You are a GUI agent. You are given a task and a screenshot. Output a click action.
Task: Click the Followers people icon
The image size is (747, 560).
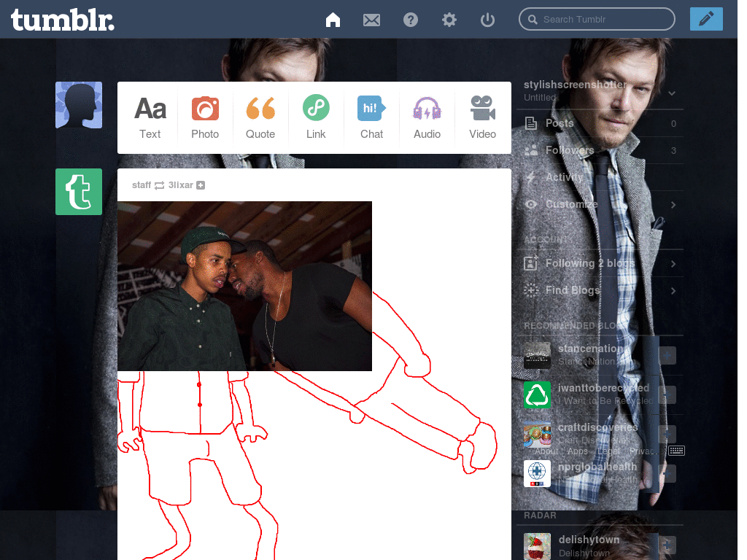click(x=531, y=150)
